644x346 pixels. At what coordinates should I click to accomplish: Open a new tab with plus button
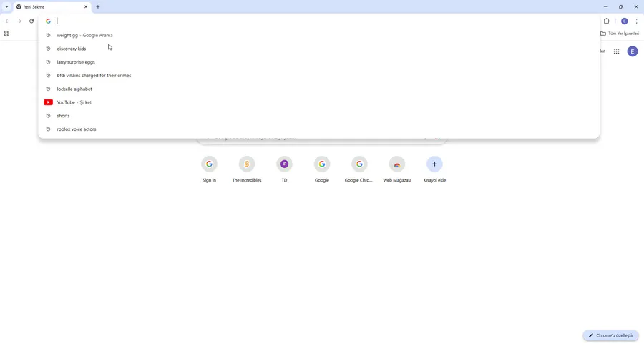coord(98,7)
